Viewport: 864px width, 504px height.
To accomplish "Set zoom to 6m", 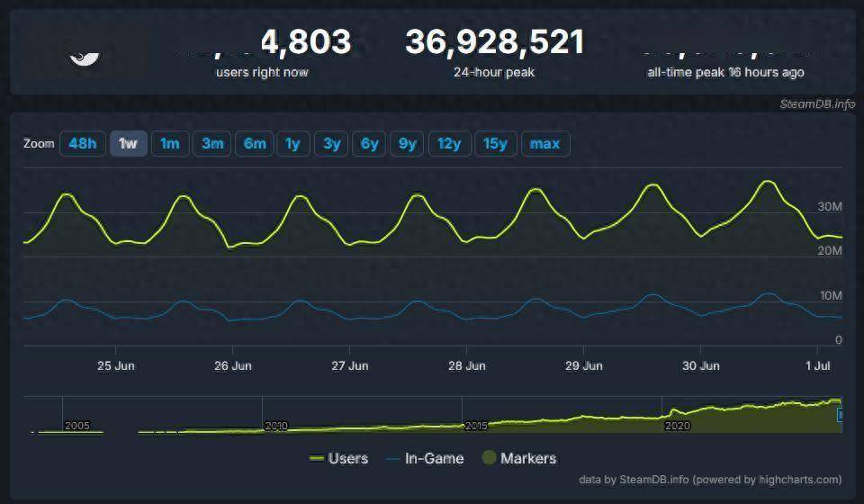I will click(255, 144).
